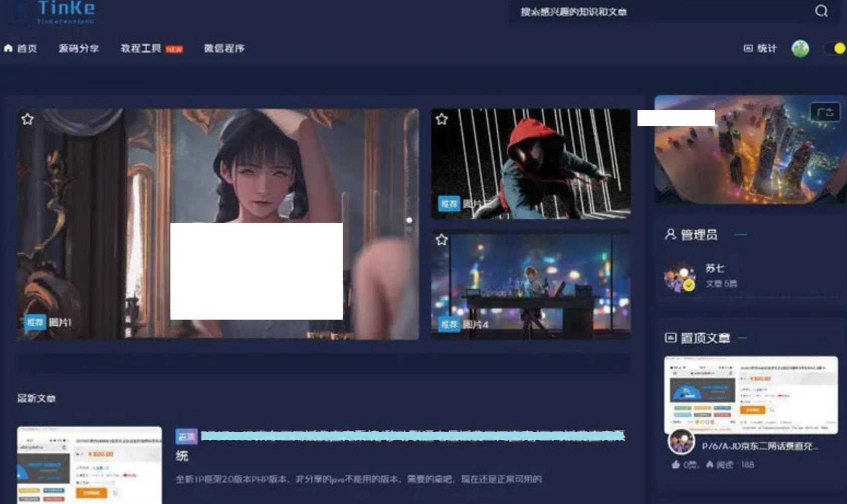Screen dimensions: 847x504
Task: Favorite slide 图片1 via its star icon
Action: [27, 119]
